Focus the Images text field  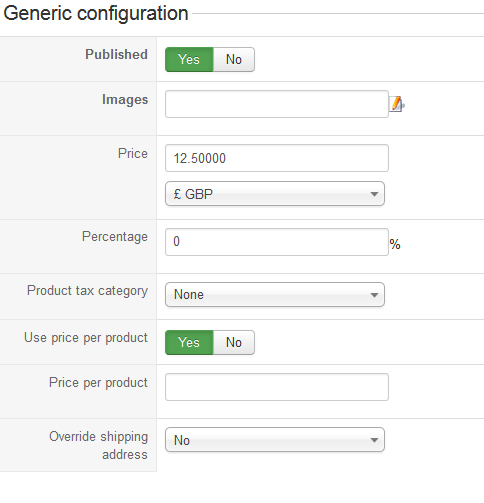(277, 104)
